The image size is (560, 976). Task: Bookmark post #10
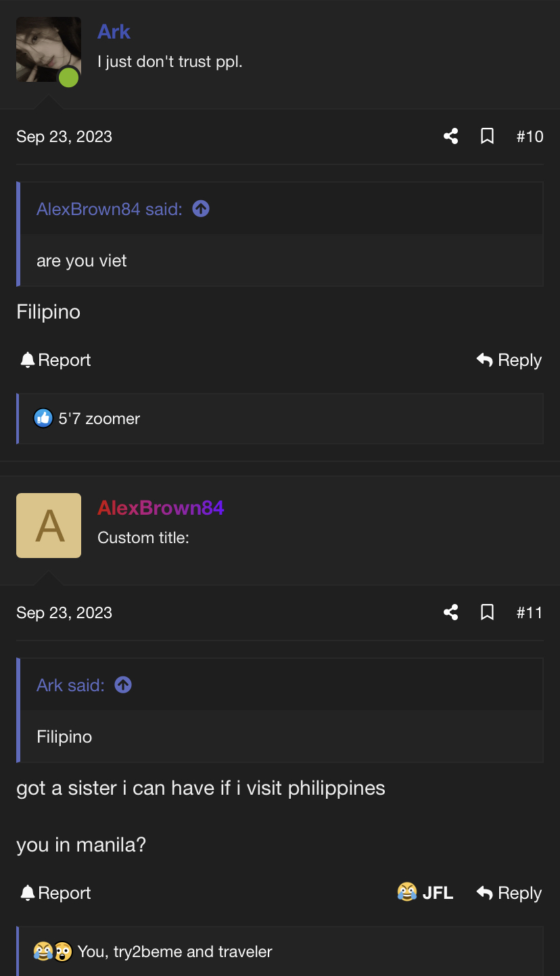coord(487,137)
